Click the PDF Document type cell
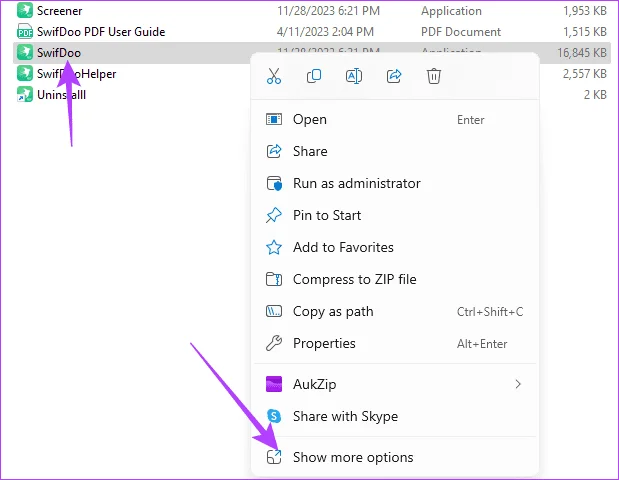This screenshot has width=619, height=480. point(461,32)
